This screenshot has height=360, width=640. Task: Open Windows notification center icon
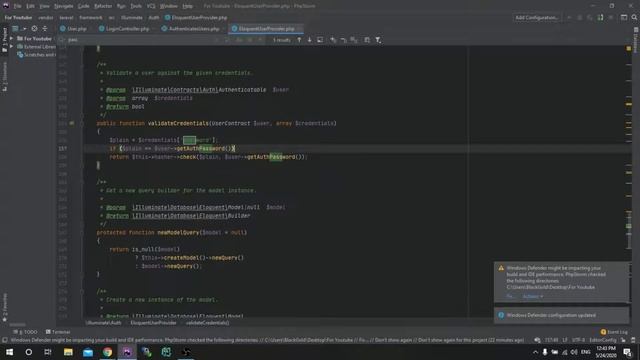coord(627,352)
